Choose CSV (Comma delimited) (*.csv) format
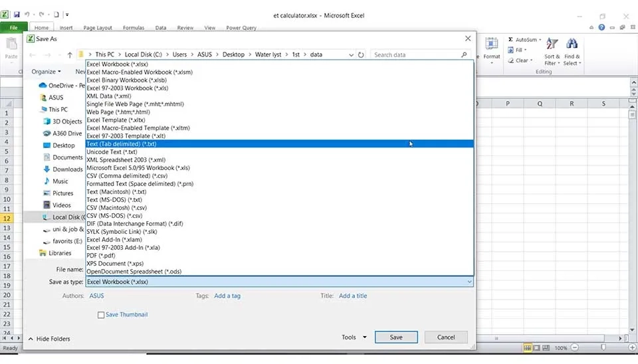Image resolution: width=638 pixels, height=364 pixels. (x=127, y=176)
